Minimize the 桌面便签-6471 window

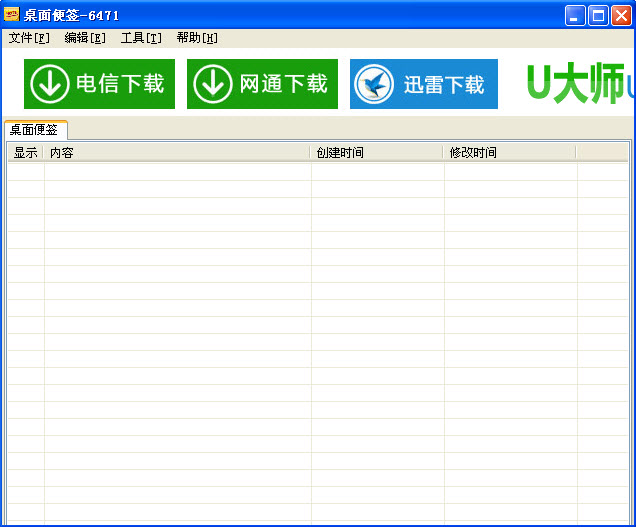coord(575,16)
